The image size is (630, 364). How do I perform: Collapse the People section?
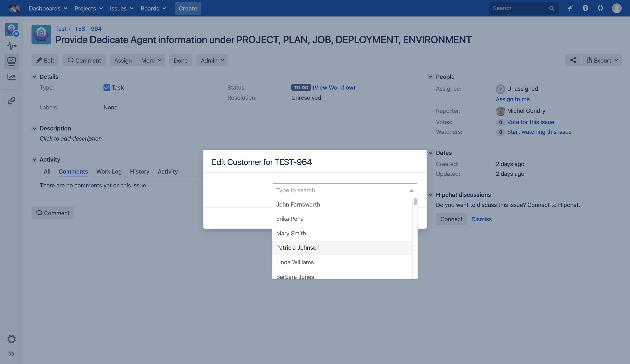click(x=430, y=77)
